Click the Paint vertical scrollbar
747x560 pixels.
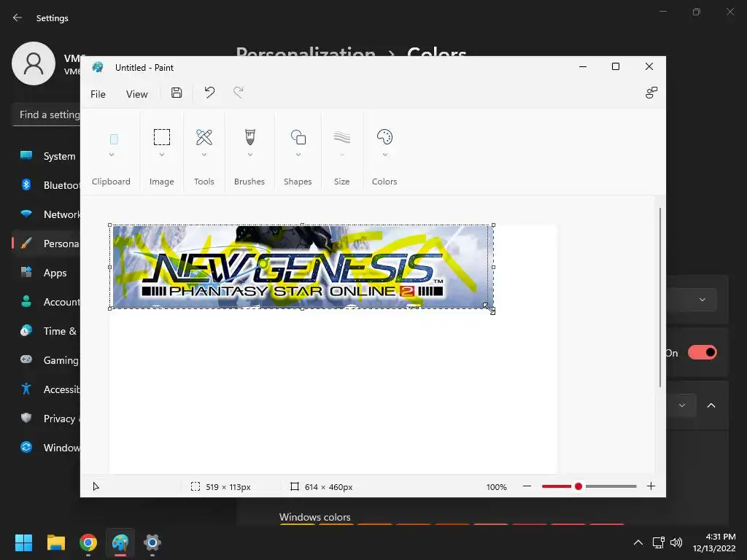tap(659, 297)
